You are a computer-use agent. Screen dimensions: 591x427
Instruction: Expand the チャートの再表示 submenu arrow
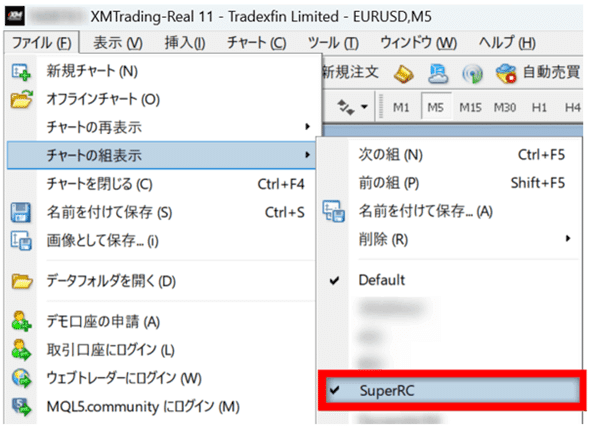click(308, 127)
